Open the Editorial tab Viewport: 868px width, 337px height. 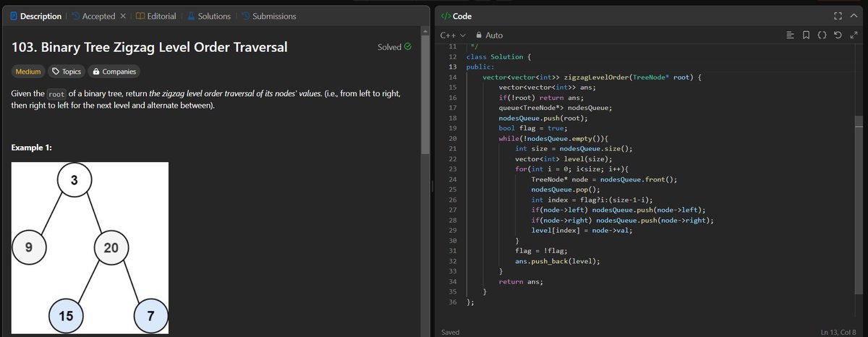[156, 16]
